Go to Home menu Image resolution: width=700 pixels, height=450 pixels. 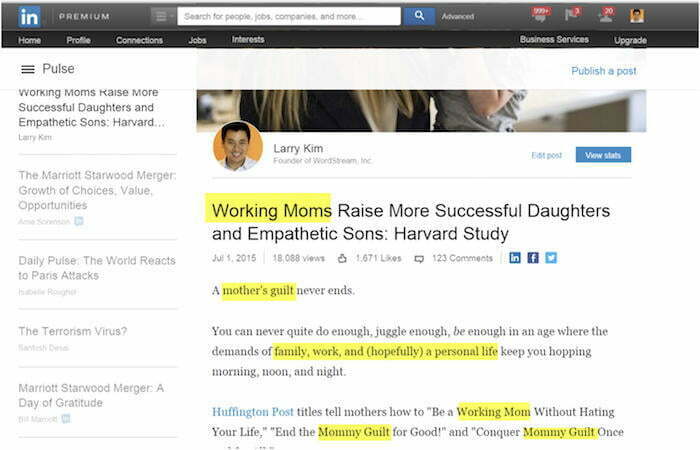29,40
